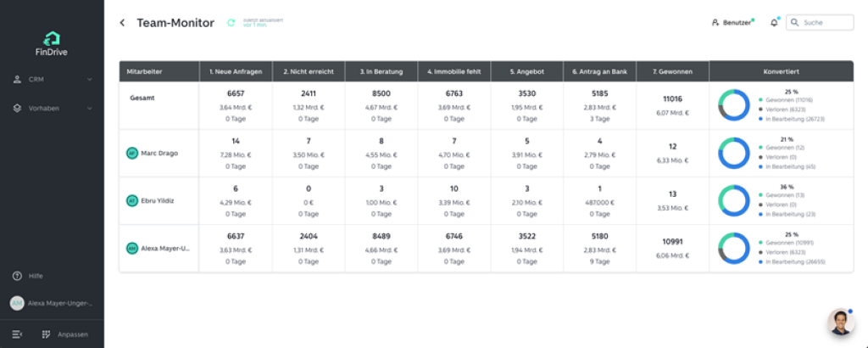The height and width of the screenshot is (348, 868).
Task: Click the donut chart in the Gesamt row
Action: pyautogui.click(x=734, y=105)
